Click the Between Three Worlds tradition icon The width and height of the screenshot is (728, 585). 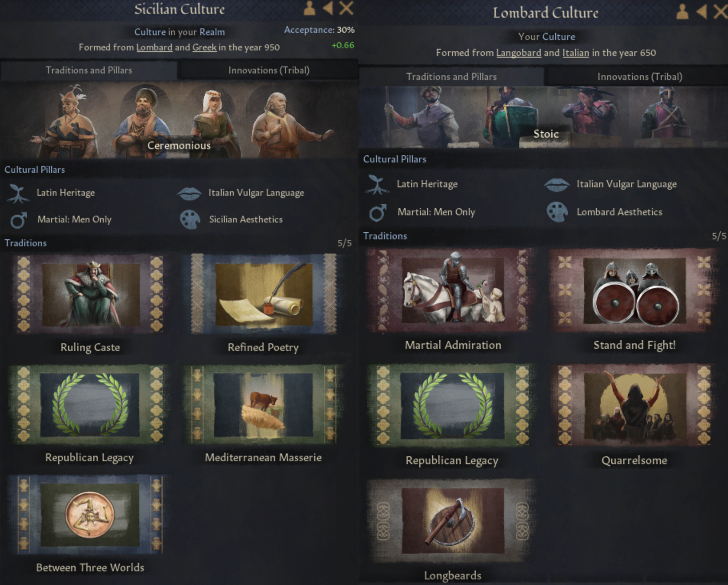pos(90,515)
